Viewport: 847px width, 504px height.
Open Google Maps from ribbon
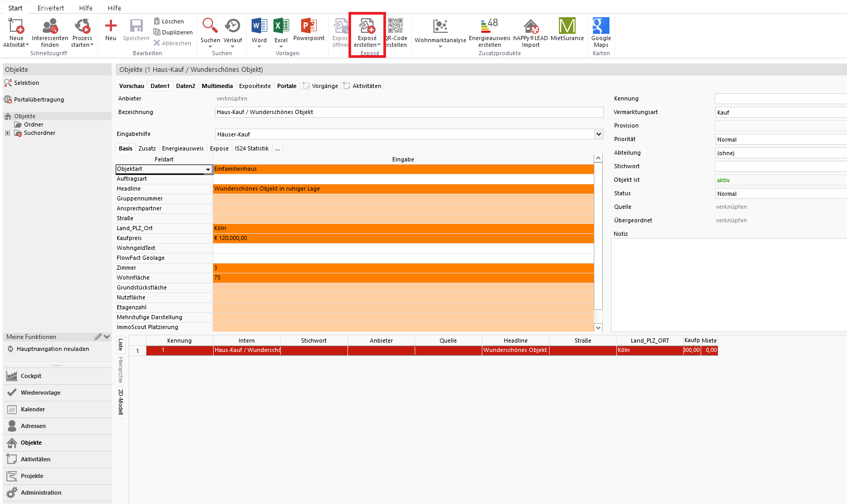(x=601, y=26)
